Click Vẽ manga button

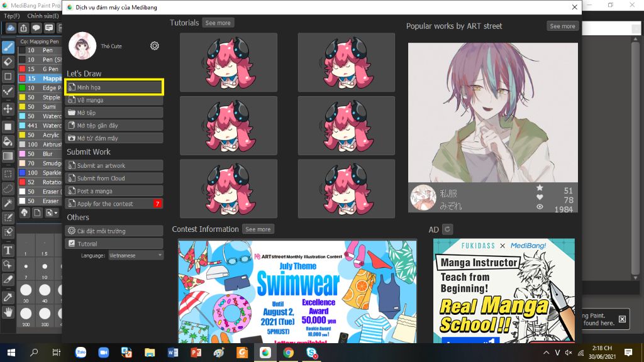click(x=114, y=100)
